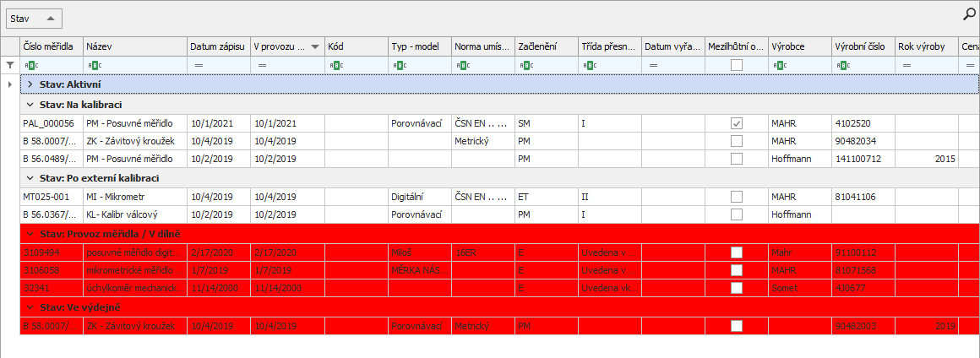
Task: Check Mezilhůtní box for row 3106058
Action: pyautogui.click(x=737, y=270)
